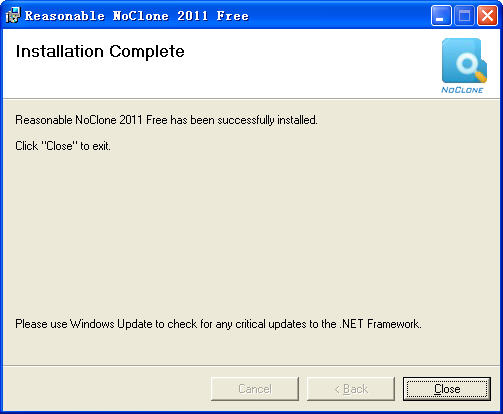The image size is (503, 414).
Task: Close the window with red X button
Action: [x=487, y=15]
